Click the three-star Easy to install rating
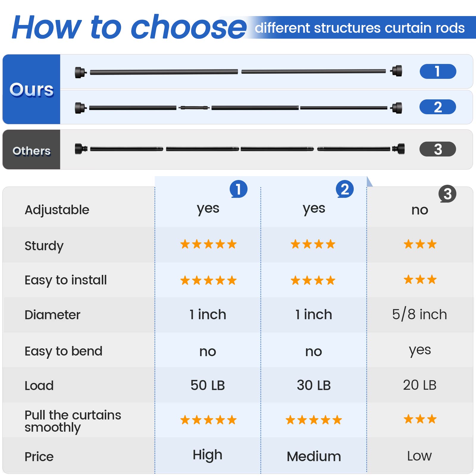This screenshot has width=476, height=476. point(420,280)
